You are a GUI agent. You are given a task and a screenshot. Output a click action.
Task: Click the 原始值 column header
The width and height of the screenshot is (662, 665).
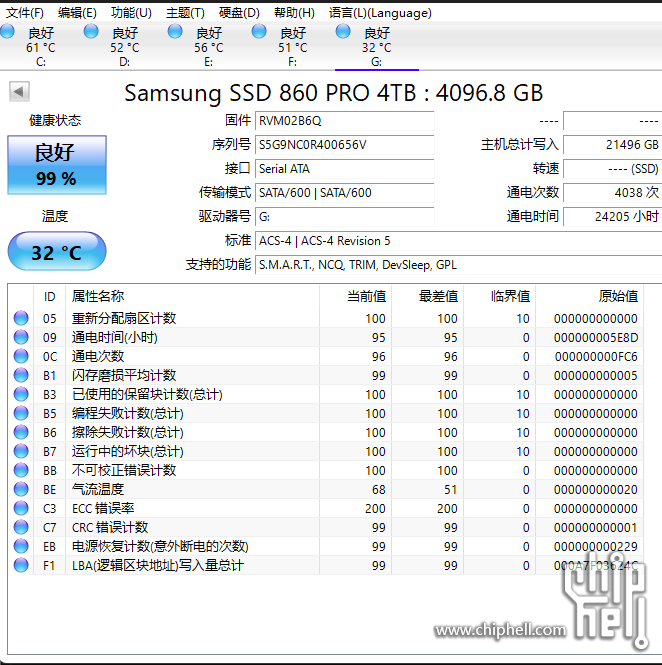[589, 296]
